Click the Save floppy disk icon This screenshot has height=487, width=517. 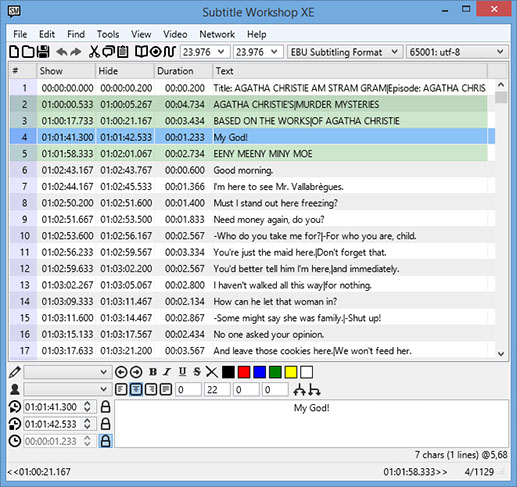tap(43, 52)
